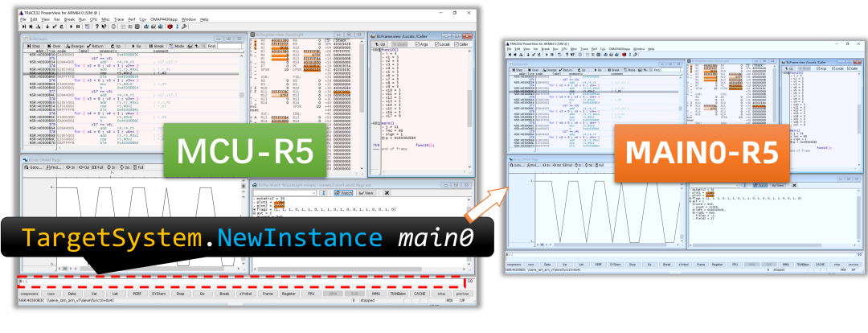
Task: Click the up-arrow icon beside Mode in List window
Action: pos(197,46)
